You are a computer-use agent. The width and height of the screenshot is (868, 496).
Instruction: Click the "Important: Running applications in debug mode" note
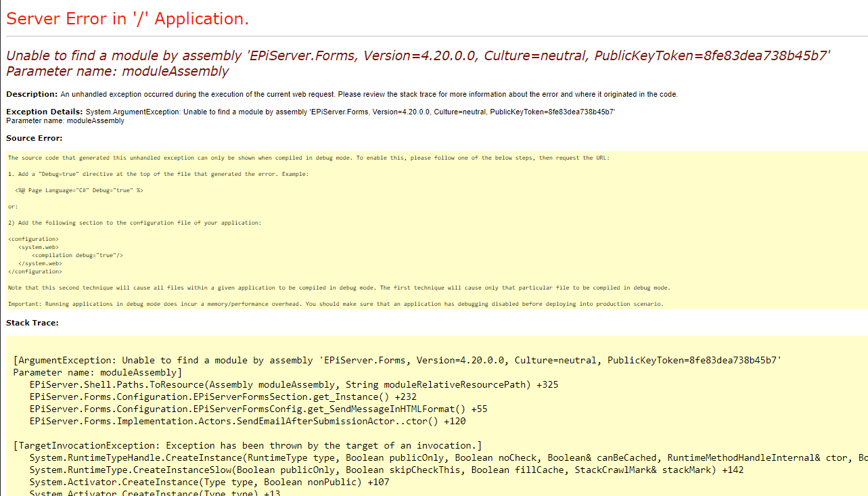(336, 304)
